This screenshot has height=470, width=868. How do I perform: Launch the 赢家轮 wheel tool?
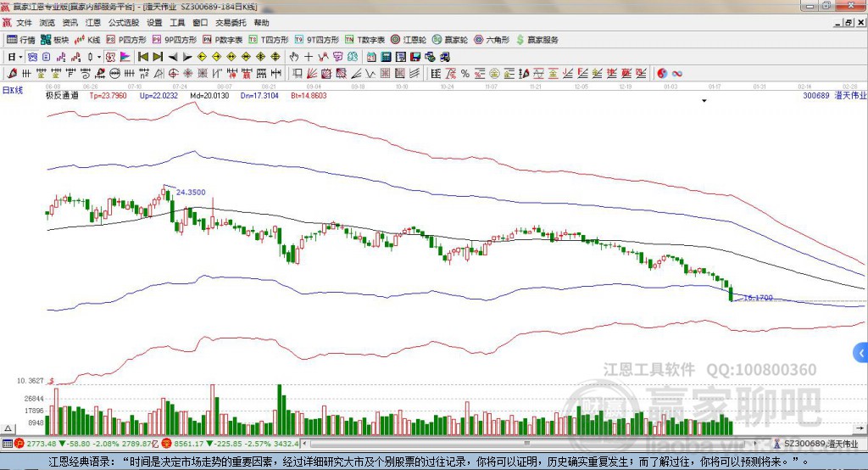(450, 39)
